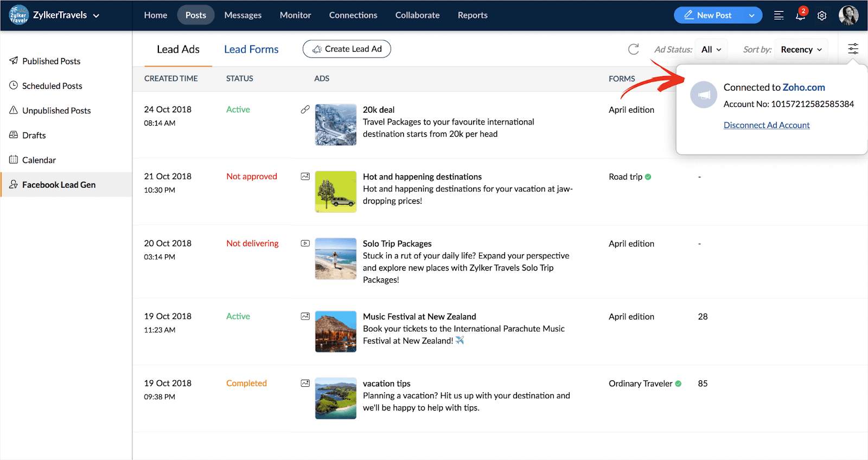Click the Scheduled Posts clock icon
This screenshot has width=868, height=460.
(14, 85)
